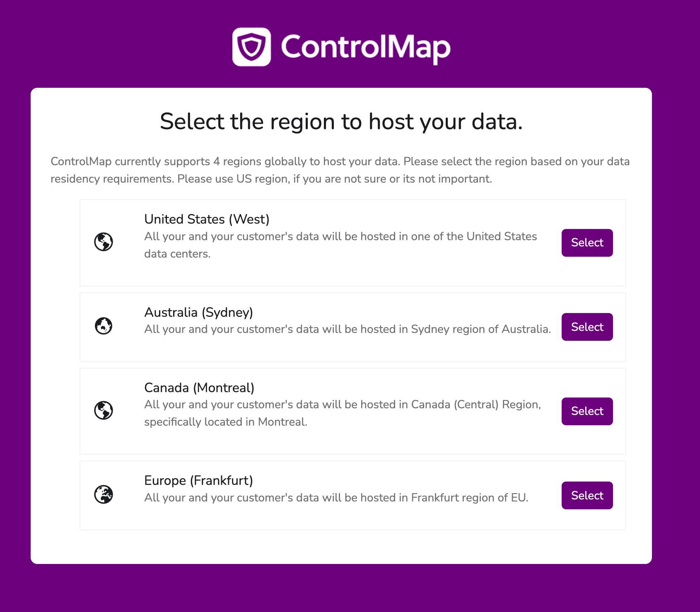Click the globe icon for Canada (Montreal)
Viewport: 700px width, 612px height.
(104, 410)
